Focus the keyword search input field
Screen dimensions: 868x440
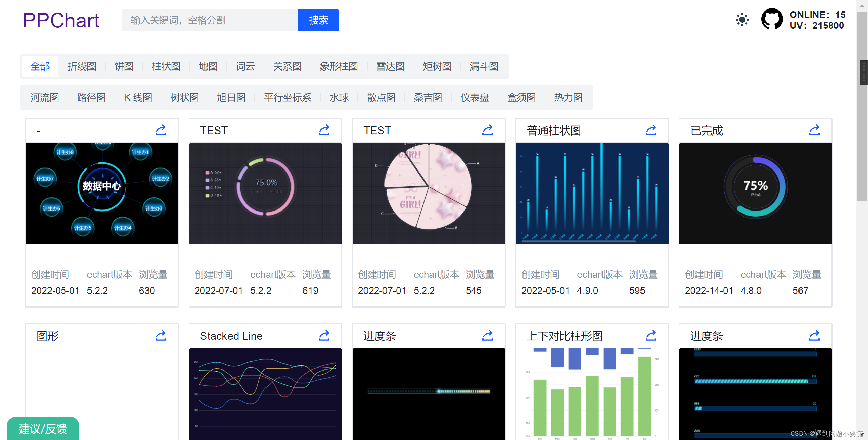[210, 20]
